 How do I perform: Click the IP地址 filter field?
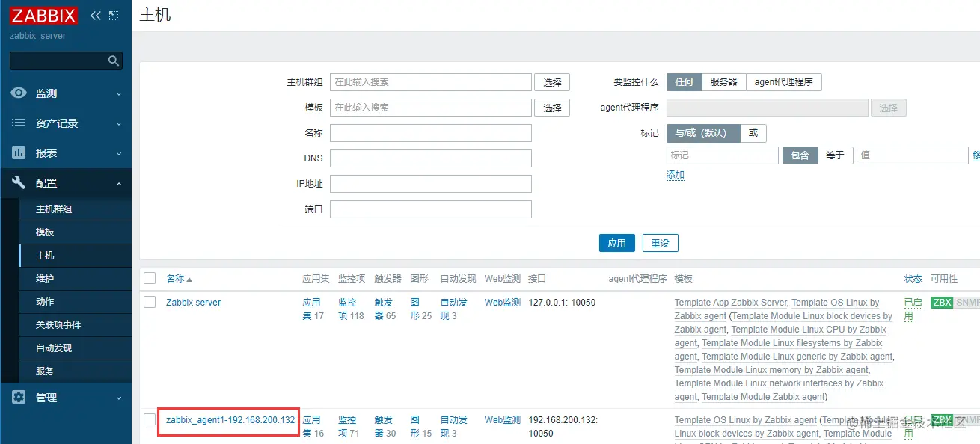tap(431, 184)
